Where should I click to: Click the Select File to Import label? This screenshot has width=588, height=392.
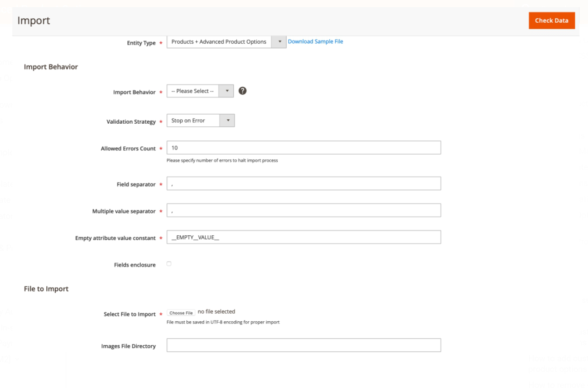(130, 314)
